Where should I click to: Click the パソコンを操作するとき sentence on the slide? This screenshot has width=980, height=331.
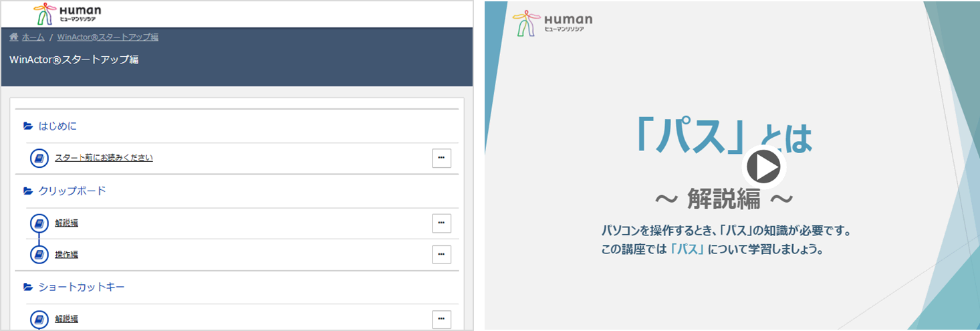tap(728, 231)
